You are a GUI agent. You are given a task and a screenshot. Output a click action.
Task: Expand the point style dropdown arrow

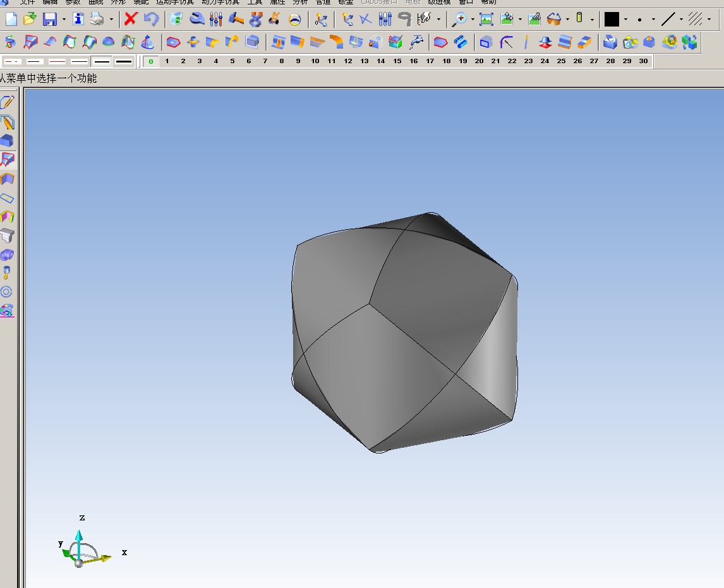[653, 20]
